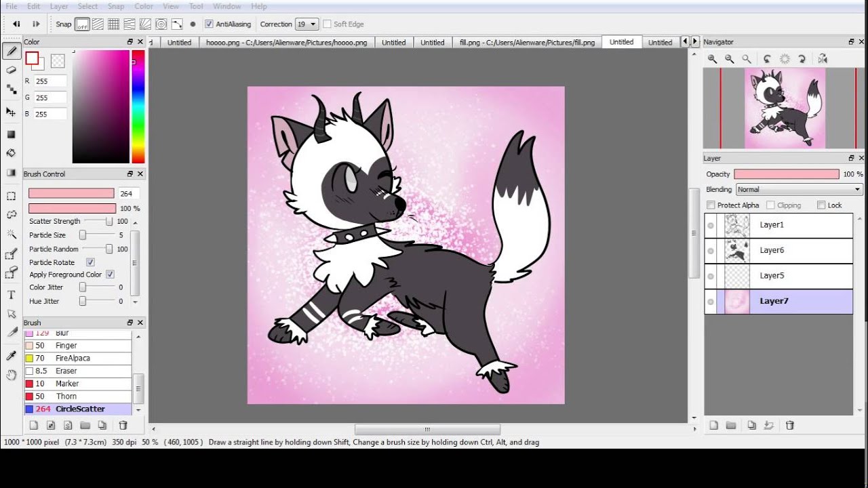This screenshot has height=488, width=868.
Task: Choose the Magic Wand selection tool
Action: (11, 235)
